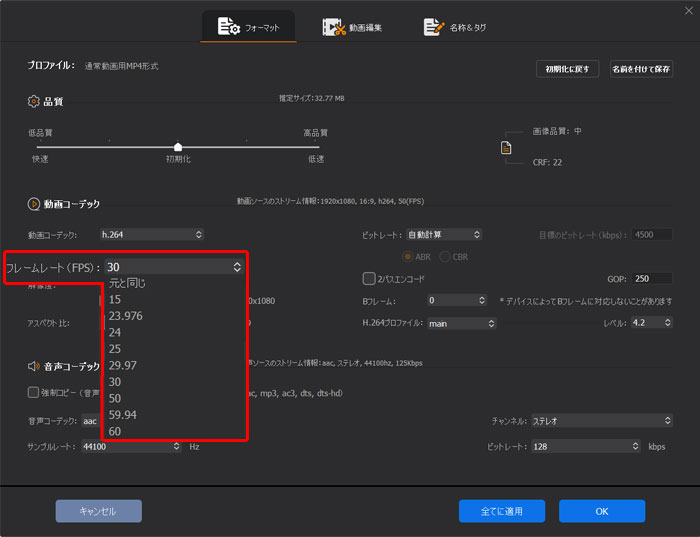The height and width of the screenshot is (537, 700).
Task: Click the 推定サイズ:32.77 MB text
Action: pyautogui.click(x=312, y=98)
